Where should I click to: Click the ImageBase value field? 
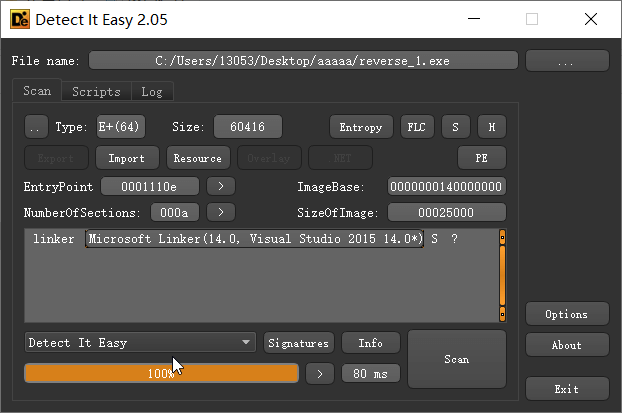coord(446,186)
